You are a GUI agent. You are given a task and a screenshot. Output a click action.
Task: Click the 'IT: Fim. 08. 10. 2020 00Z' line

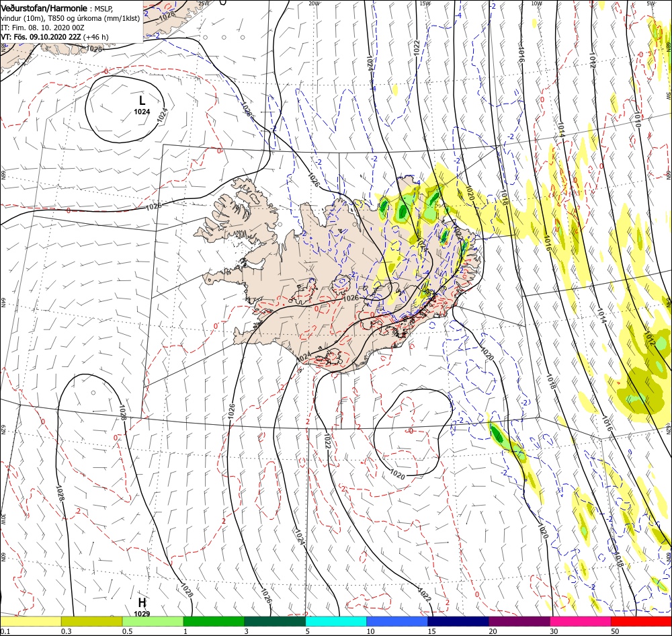pyautogui.click(x=42, y=28)
